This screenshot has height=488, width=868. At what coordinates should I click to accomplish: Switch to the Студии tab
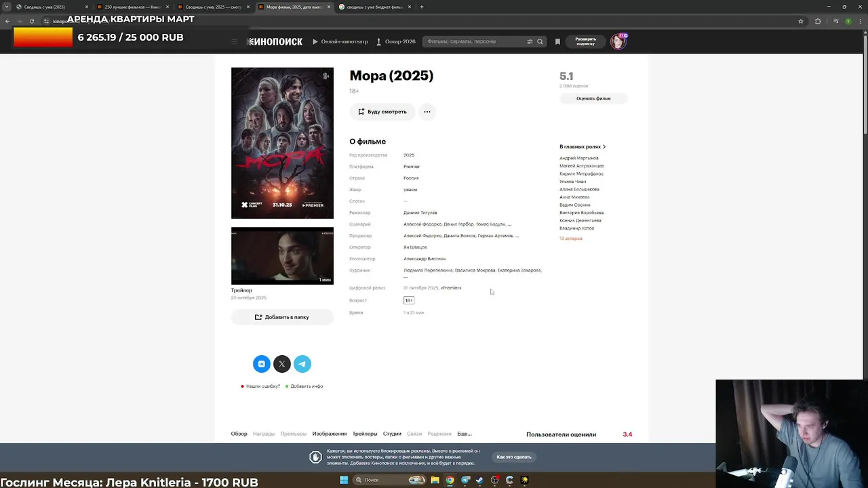392,434
